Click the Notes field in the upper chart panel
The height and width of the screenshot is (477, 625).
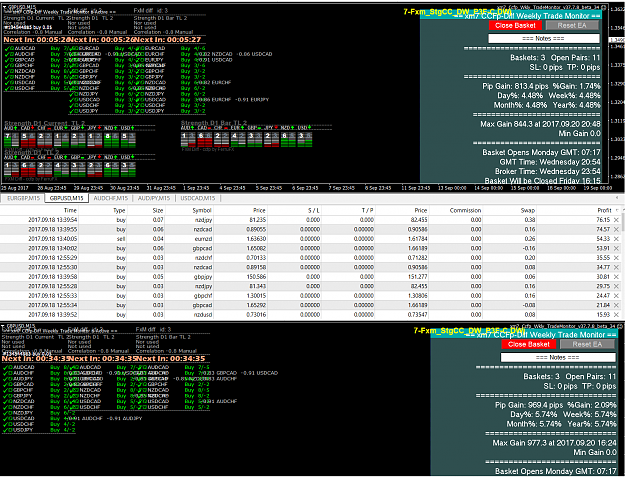pos(543,39)
